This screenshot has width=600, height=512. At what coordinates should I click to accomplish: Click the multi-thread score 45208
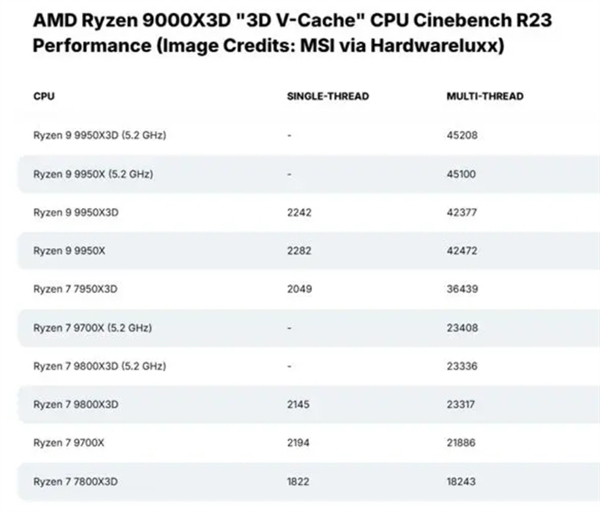(x=462, y=135)
